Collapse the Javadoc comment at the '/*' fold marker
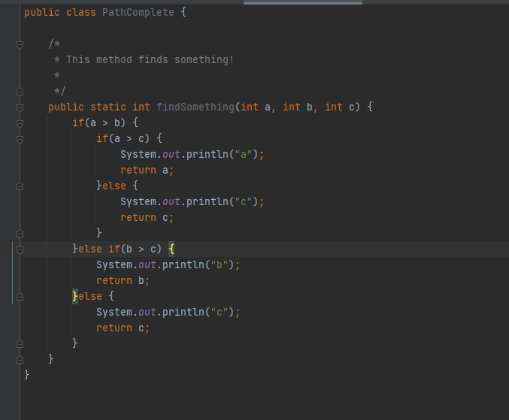The height and width of the screenshot is (420, 509). pos(20,44)
